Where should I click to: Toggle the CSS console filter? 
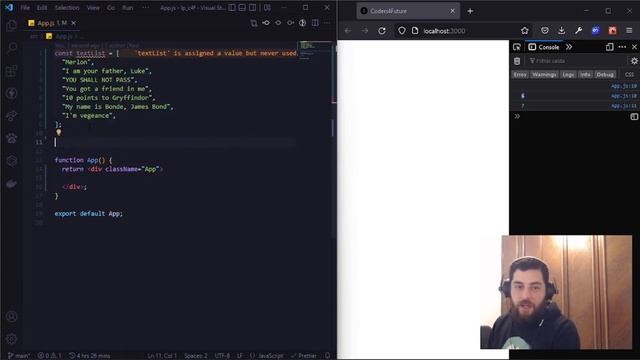click(629, 74)
